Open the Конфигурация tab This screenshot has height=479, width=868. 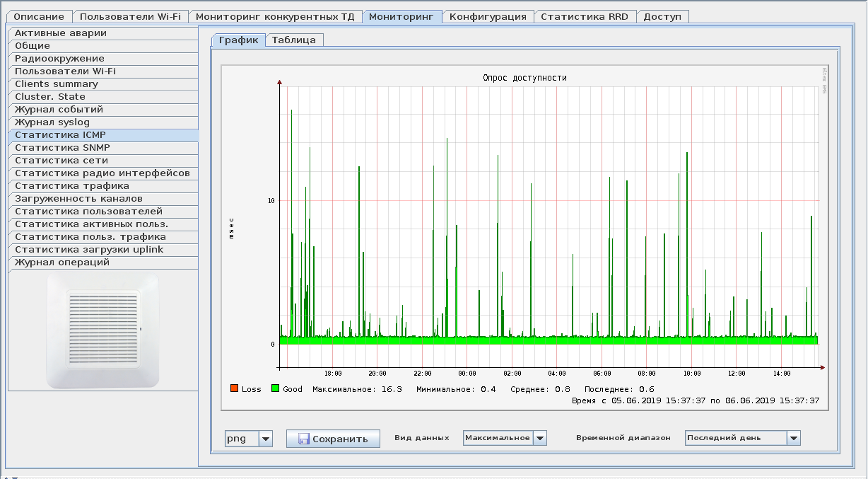(488, 16)
